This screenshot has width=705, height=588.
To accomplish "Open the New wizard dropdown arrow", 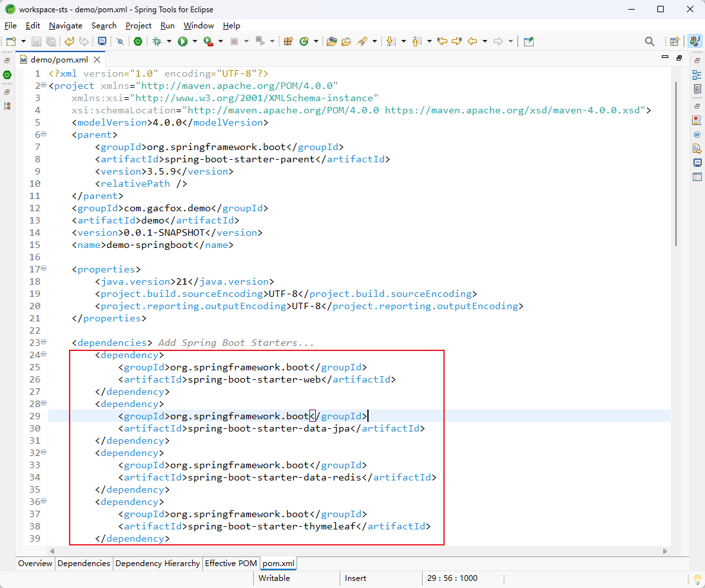I will 23,41.
